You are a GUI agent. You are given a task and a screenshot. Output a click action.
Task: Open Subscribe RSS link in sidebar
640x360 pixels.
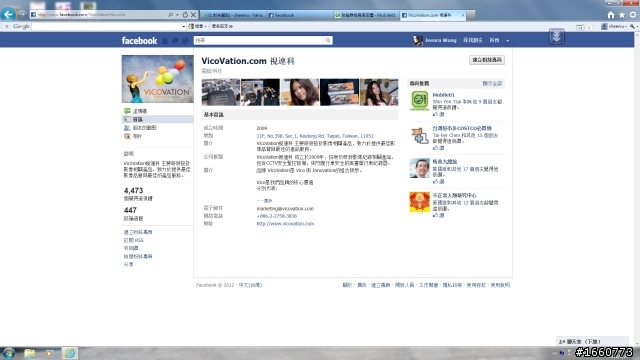(x=133, y=240)
